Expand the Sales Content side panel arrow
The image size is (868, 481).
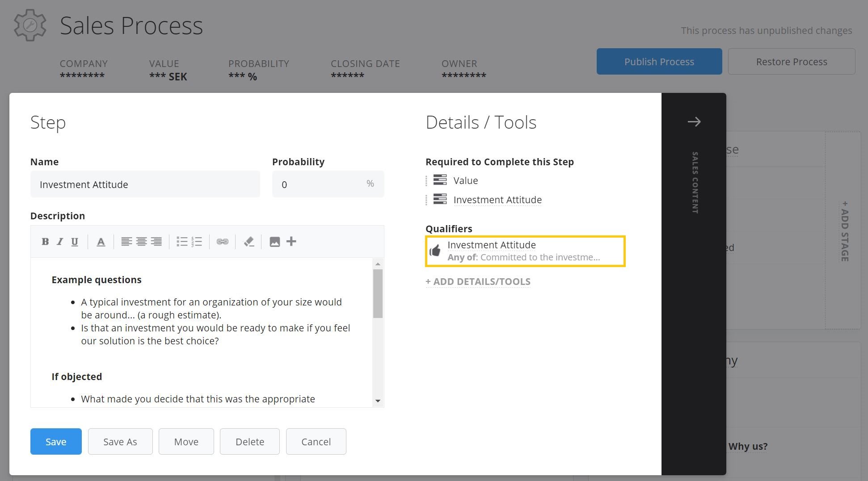694,121
